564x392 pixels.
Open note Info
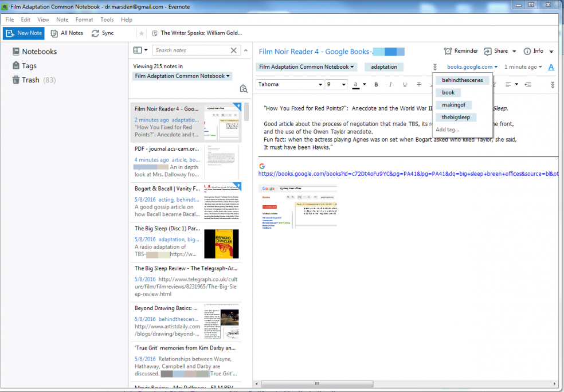pos(534,51)
